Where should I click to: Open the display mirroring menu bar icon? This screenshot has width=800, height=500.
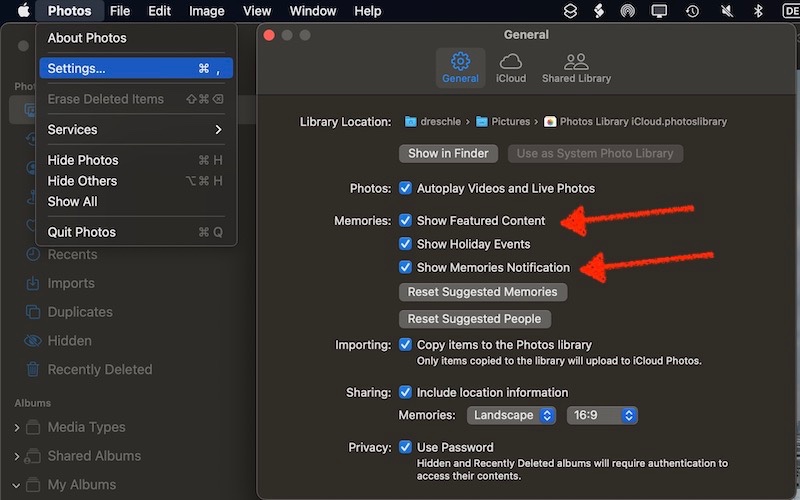click(659, 11)
